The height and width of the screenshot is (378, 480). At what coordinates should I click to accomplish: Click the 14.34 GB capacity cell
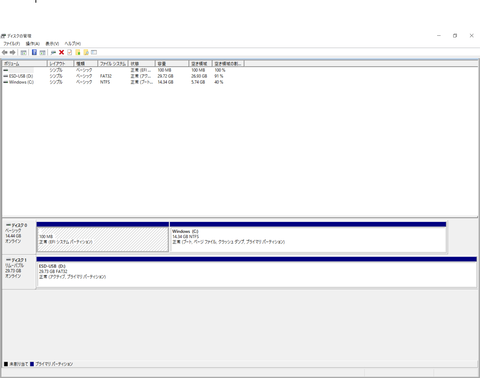coord(165,82)
